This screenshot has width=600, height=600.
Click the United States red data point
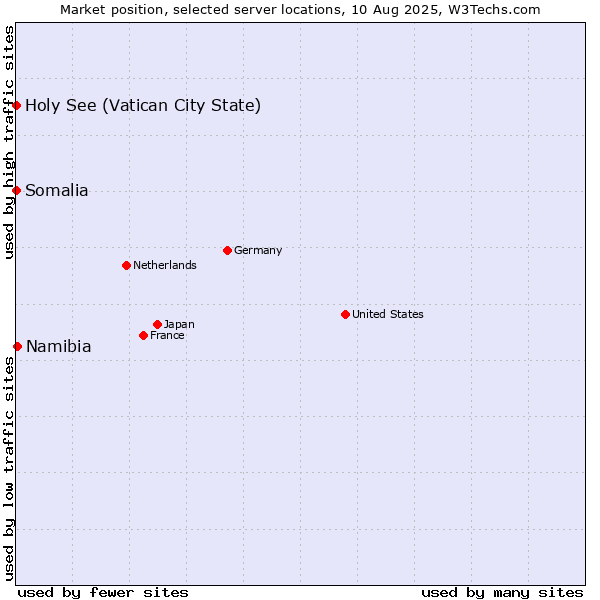coord(346,315)
